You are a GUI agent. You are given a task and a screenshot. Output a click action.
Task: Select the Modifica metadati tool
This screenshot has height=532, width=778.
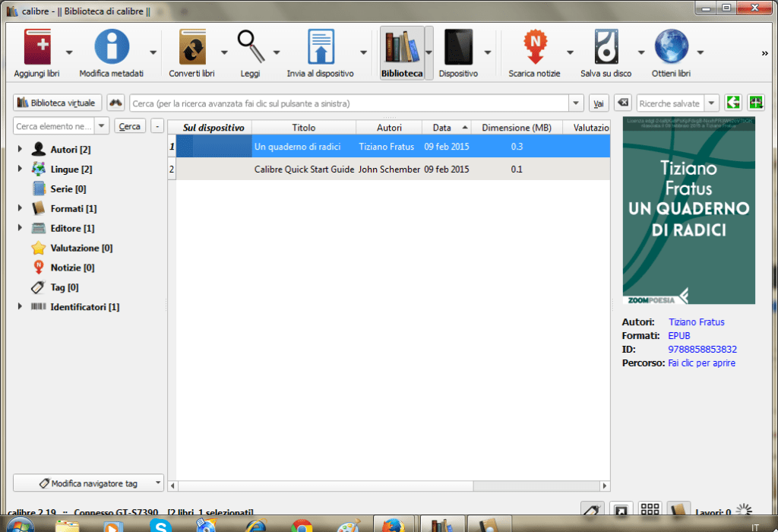[111, 47]
